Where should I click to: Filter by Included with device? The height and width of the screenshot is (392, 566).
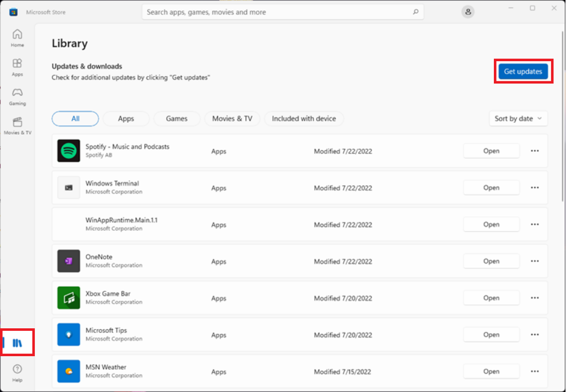pyautogui.click(x=304, y=119)
